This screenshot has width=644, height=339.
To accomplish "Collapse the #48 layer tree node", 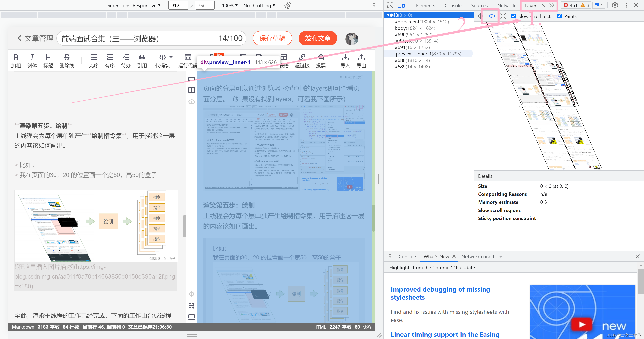I will point(388,15).
